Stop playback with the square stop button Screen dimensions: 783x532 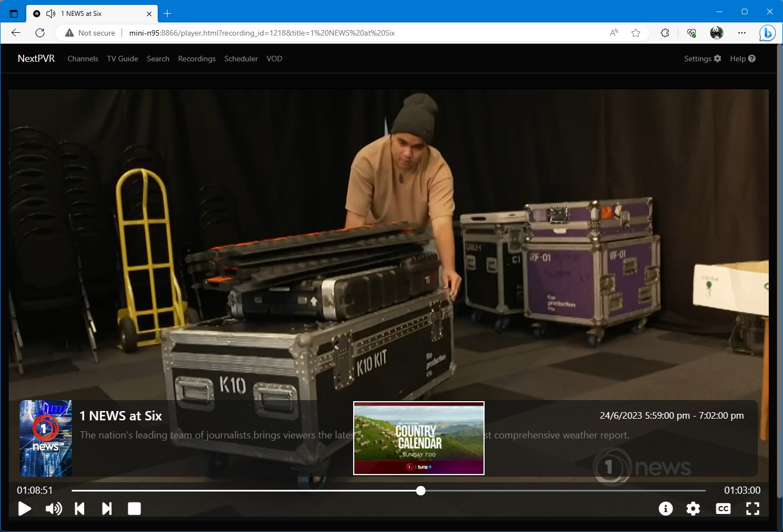[134, 509]
